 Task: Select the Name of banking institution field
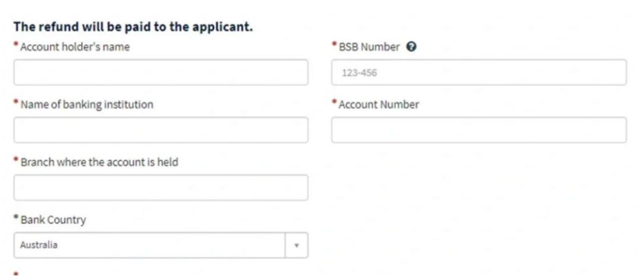(161, 130)
